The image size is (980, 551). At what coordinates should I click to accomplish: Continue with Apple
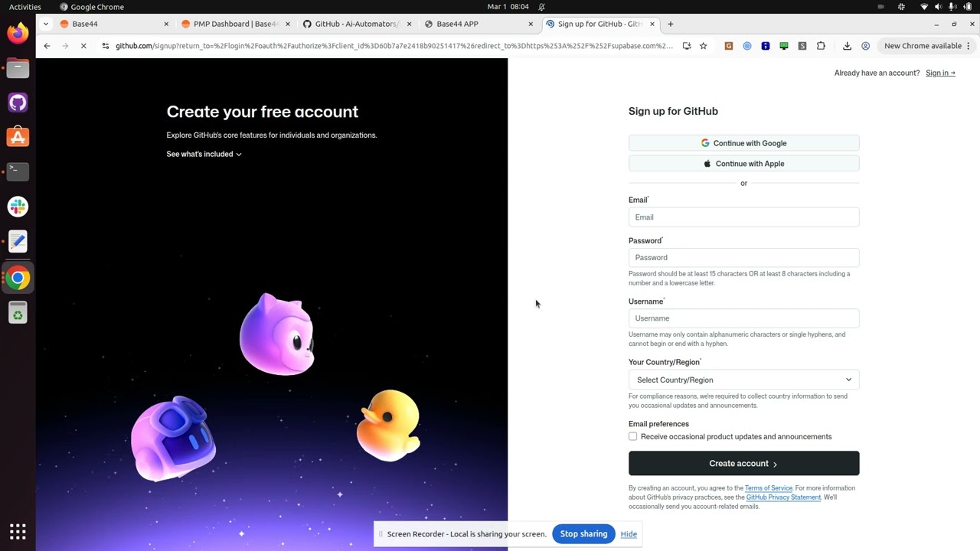743,163
